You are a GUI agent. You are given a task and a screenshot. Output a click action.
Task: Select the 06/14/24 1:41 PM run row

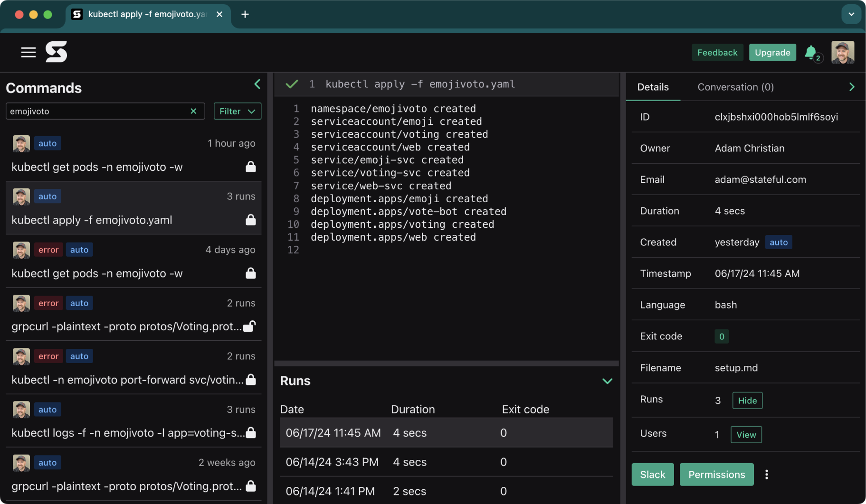pyautogui.click(x=446, y=491)
